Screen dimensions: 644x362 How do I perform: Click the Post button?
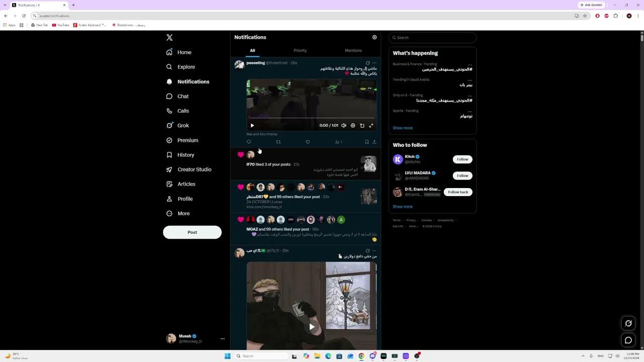pyautogui.click(x=192, y=232)
